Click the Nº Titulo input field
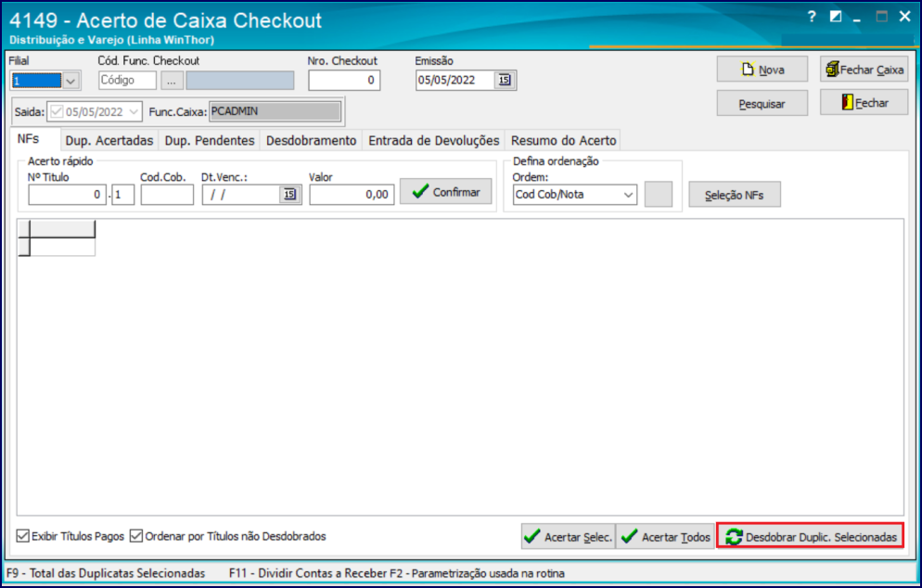922x588 pixels. [67, 195]
